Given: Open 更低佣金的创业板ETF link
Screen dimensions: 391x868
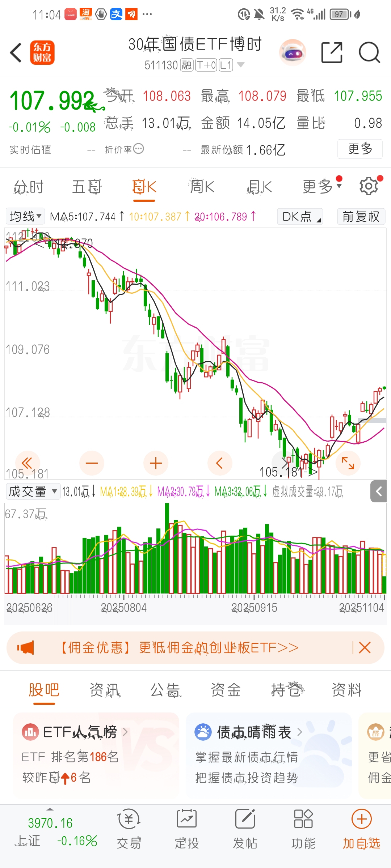Looking at the screenshot, I should pyautogui.click(x=219, y=648).
